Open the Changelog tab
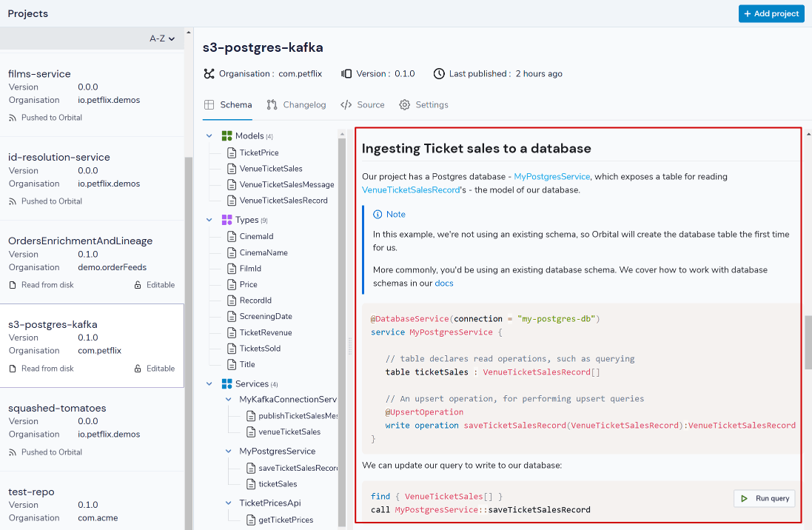 (x=296, y=104)
